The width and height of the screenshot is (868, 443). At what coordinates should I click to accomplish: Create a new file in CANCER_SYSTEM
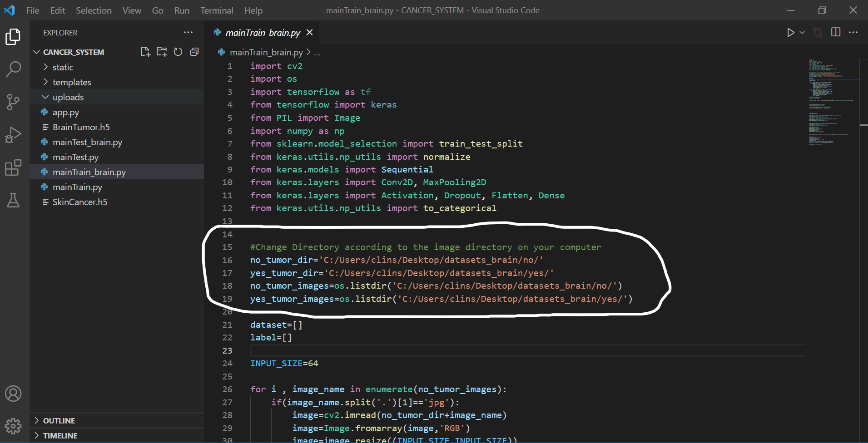[145, 52]
